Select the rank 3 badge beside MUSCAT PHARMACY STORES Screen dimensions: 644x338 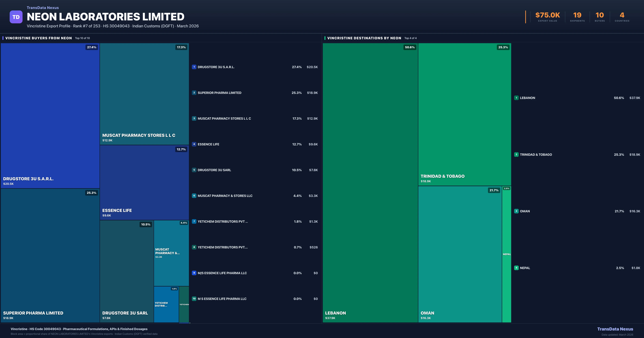click(194, 118)
